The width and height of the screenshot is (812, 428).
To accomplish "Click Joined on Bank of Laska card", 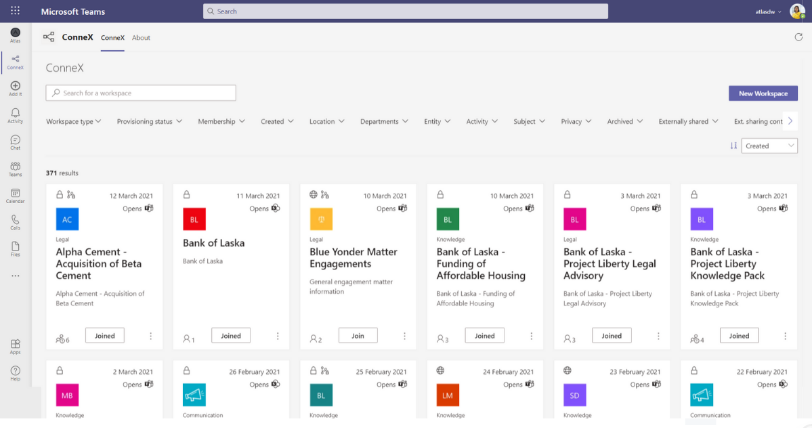I will coord(231,336).
